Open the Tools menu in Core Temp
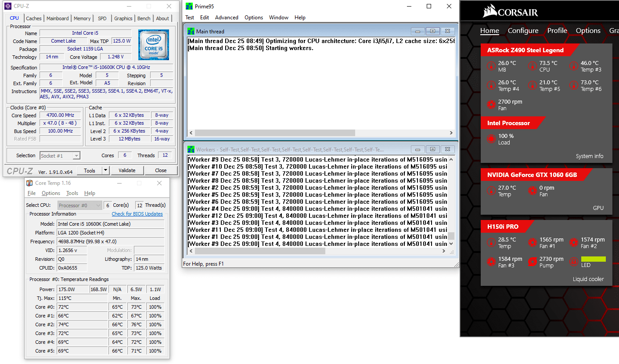Image resolution: width=619 pixels, height=364 pixels. (72, 193)
